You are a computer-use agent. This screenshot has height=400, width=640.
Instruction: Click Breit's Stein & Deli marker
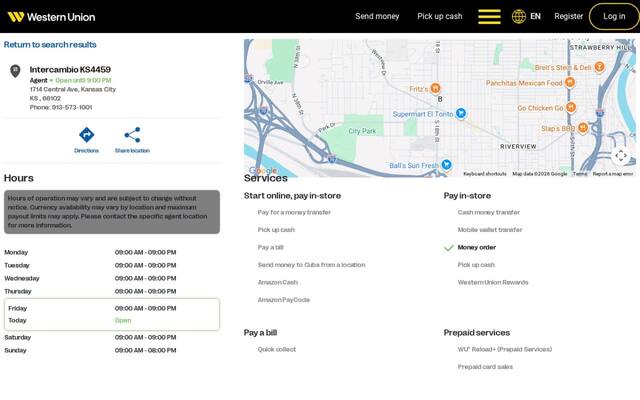pos(599,67)
